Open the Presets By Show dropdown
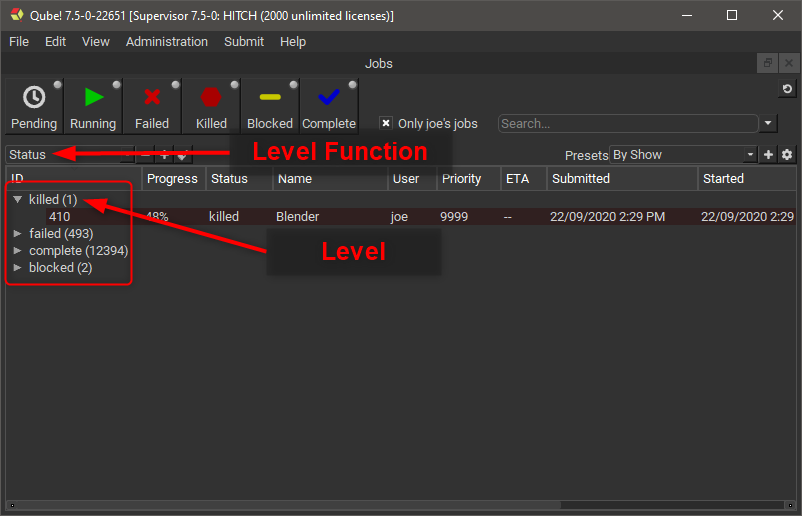The height and width of the screenshot is (516, 802). coord(684,155)
